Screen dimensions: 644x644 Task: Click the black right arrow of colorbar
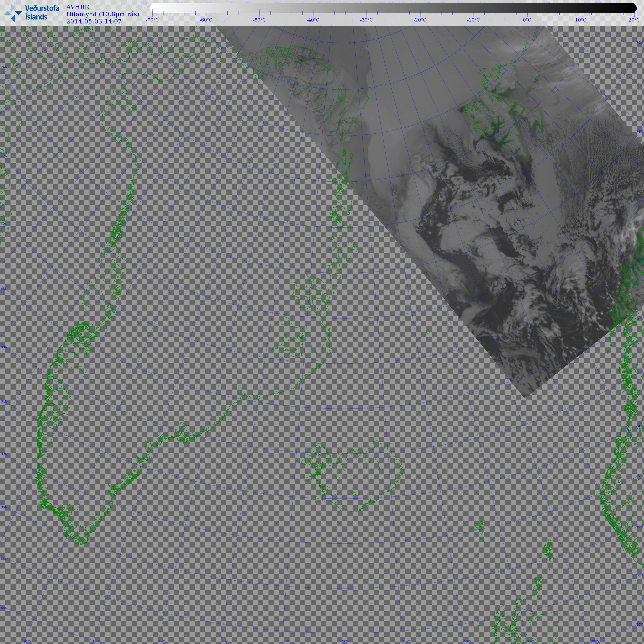(635, 8)
